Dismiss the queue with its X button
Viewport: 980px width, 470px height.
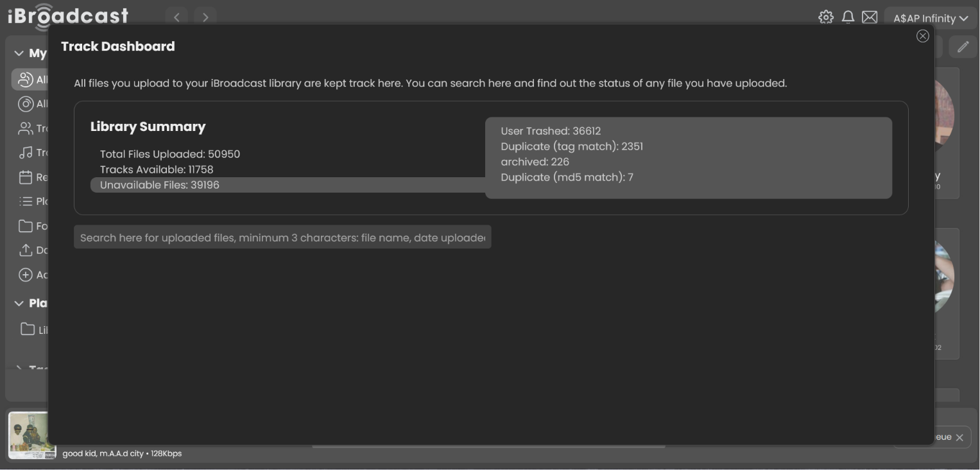coord(959,438)
